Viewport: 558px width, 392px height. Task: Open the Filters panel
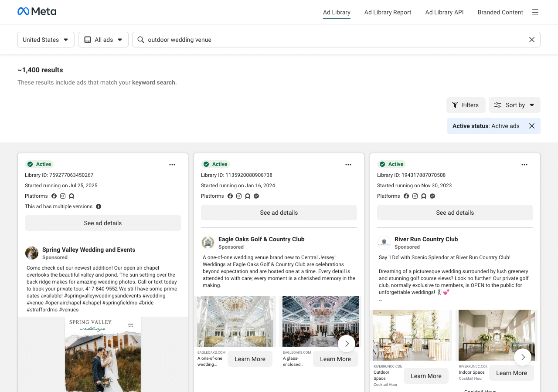pos(466,105)
